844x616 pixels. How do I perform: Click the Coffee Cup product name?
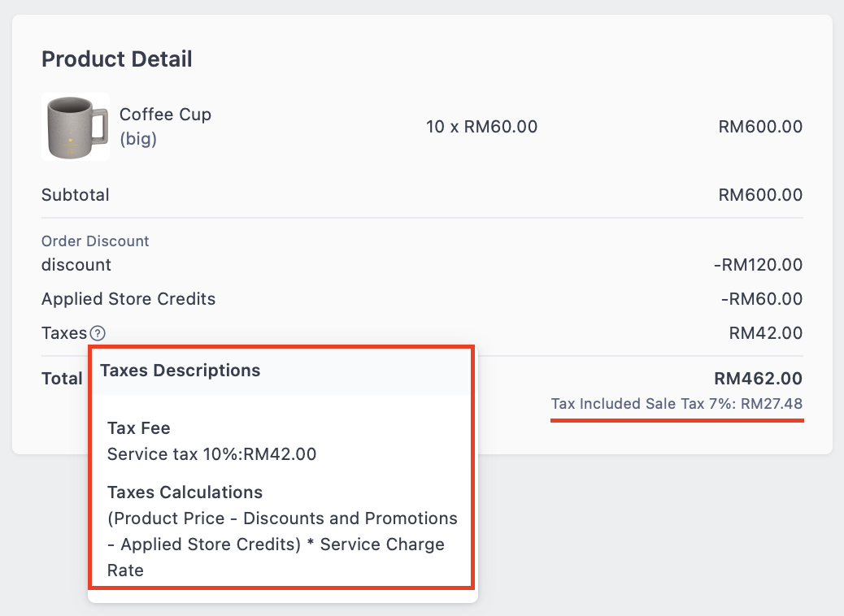click(165, 114)
